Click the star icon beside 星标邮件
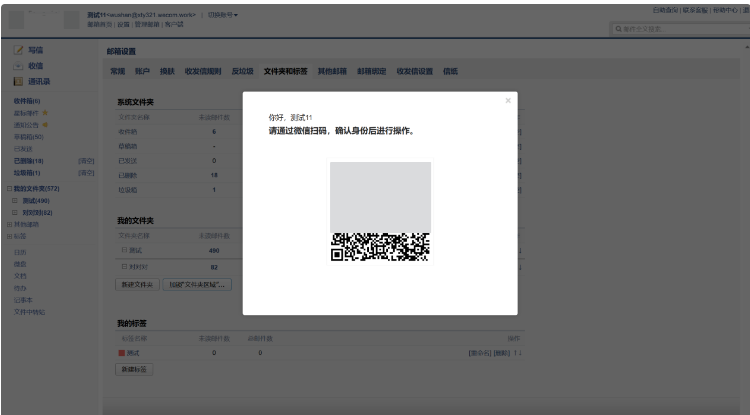 click(45, 113)
